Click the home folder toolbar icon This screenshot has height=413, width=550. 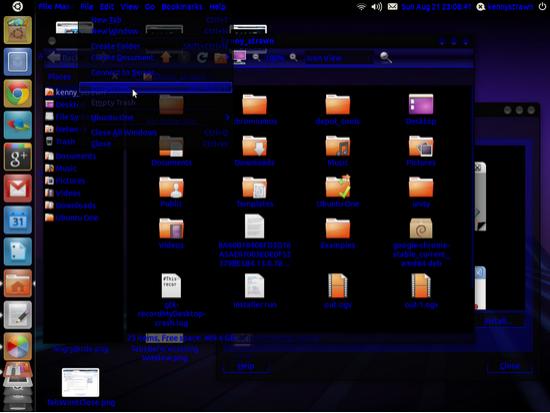[221, 57]
